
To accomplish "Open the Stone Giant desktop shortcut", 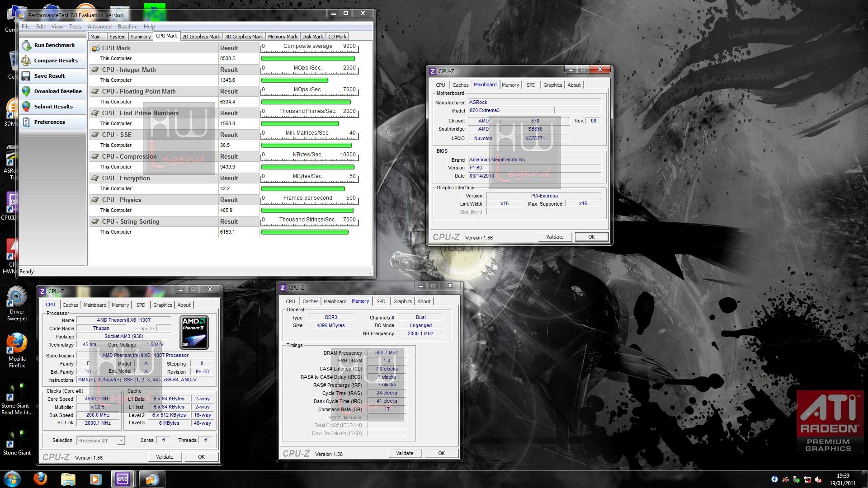I will (17, 443).
